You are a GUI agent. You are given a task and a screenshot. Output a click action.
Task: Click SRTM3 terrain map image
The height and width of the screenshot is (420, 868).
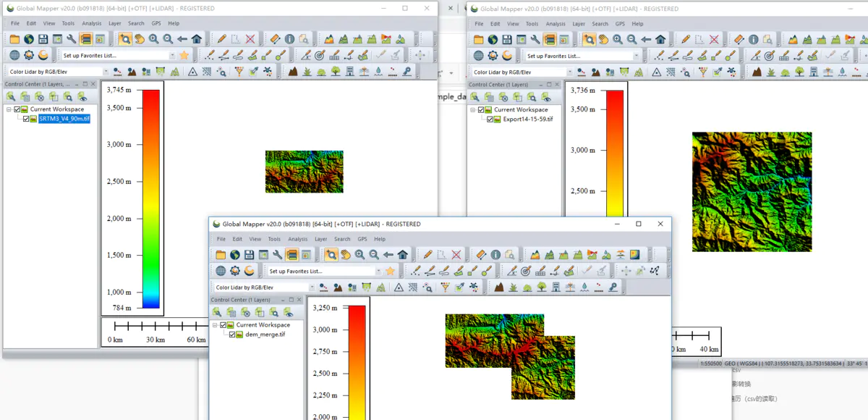304,172
